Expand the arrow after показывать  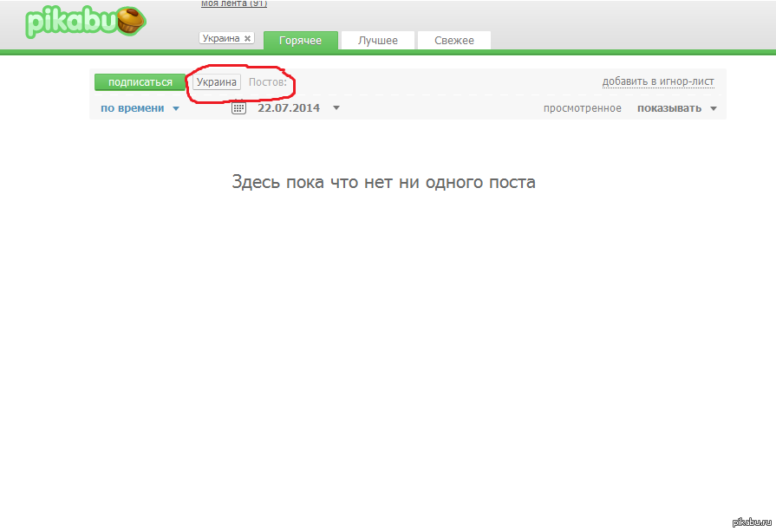coord(714,109)
